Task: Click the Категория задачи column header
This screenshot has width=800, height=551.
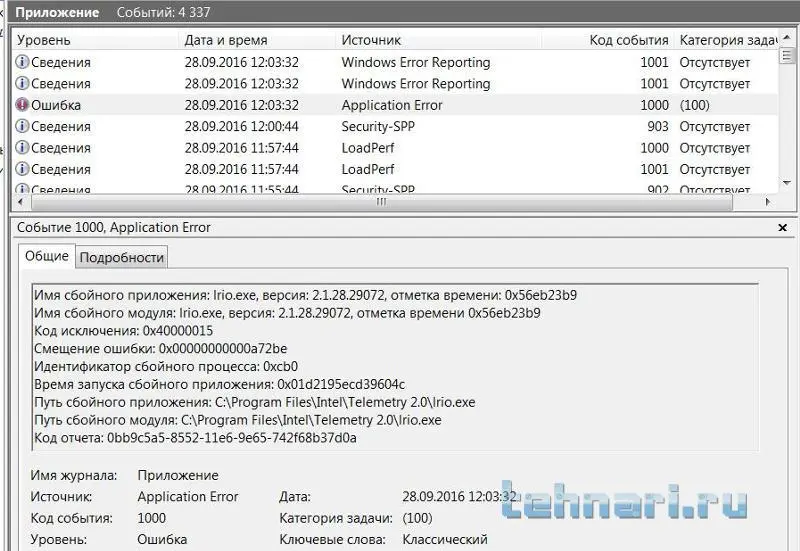Action: [727, 40]
